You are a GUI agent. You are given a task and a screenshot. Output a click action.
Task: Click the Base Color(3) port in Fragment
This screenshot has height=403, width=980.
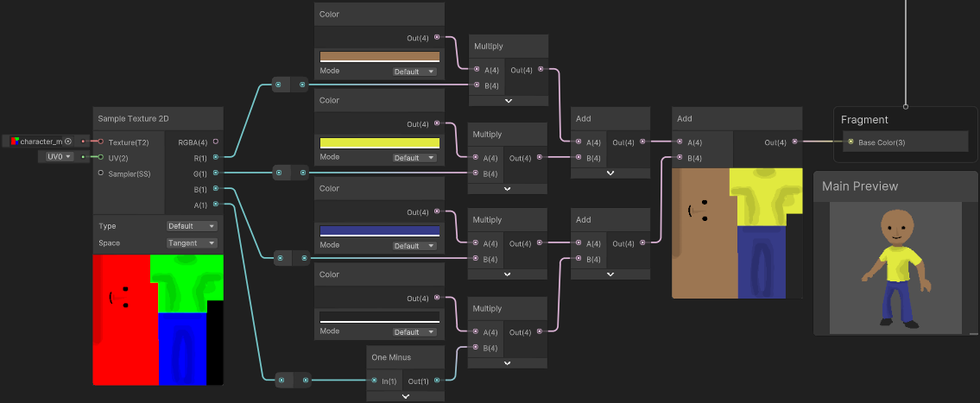[851, 142]
